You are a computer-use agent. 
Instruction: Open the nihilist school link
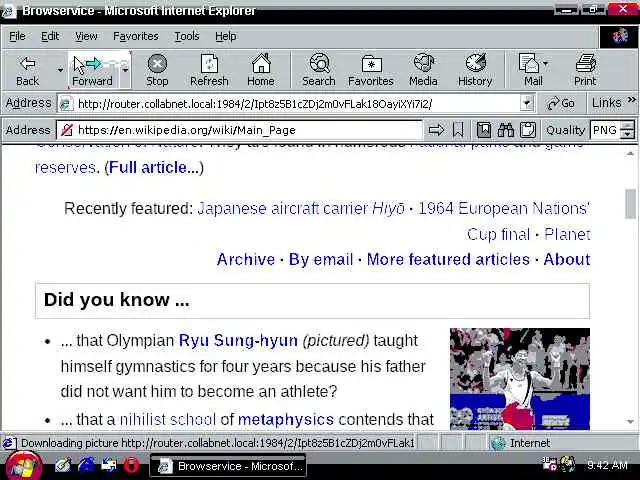[168, 419]
